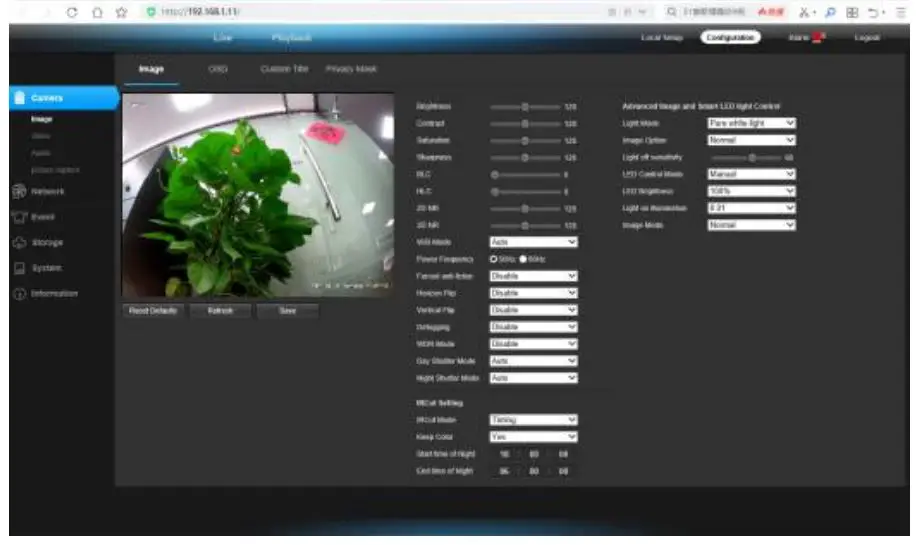The width and height of the screenshot is (923, 545).
Task: Click the Save button
Action: tap(287, 311)
